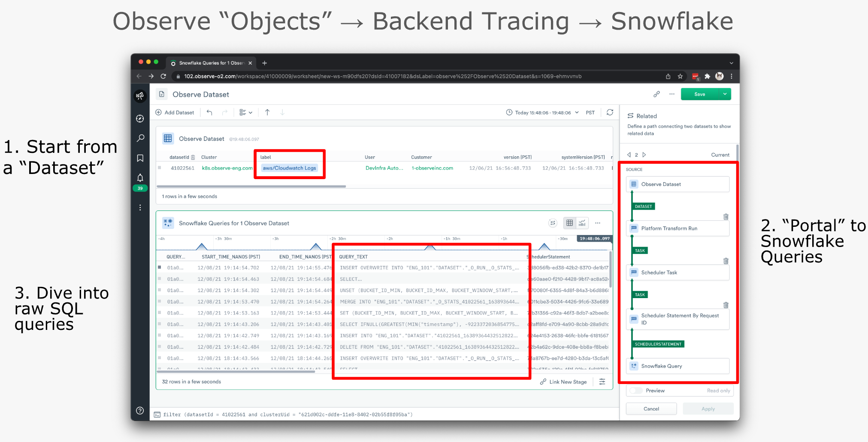Viewport: 868px width, 442px height.
Task: Click the vertical scrollbar of Snowflake queries table
Action: click(x=610, y=269)
